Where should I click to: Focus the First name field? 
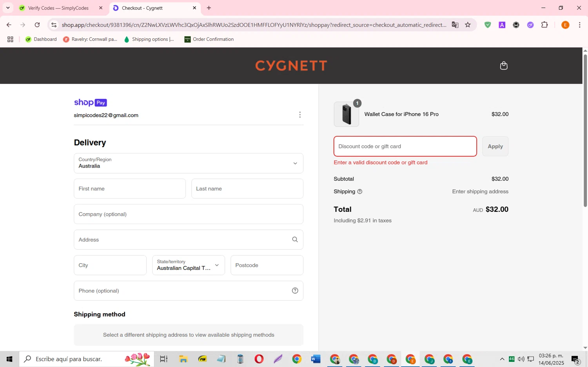click(130, 189)
